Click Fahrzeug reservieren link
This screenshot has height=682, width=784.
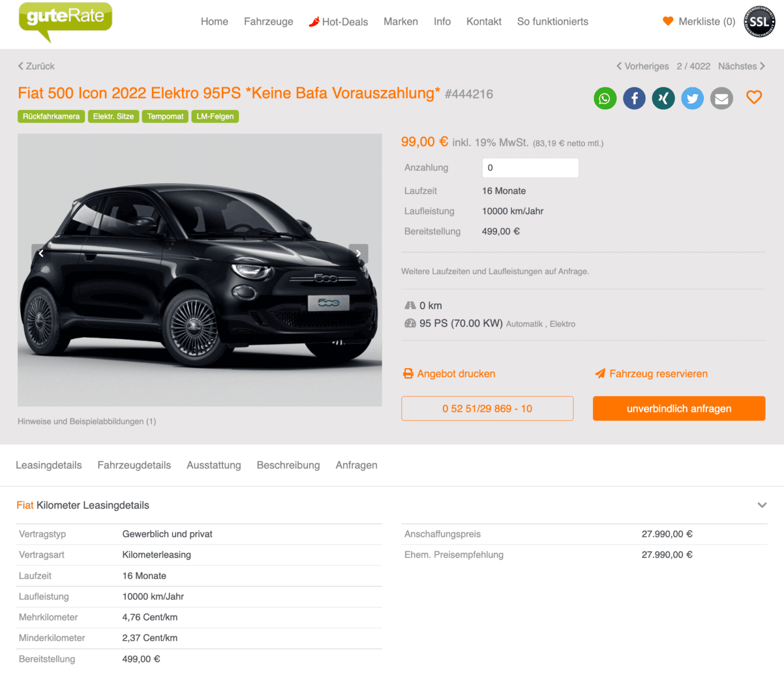coord(651,373)
